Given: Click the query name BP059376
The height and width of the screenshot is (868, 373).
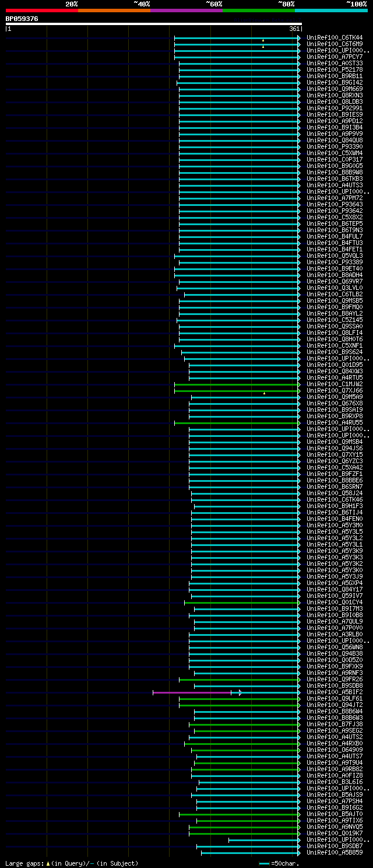Looking at the screenshot, I should click(x=22, y=19).
